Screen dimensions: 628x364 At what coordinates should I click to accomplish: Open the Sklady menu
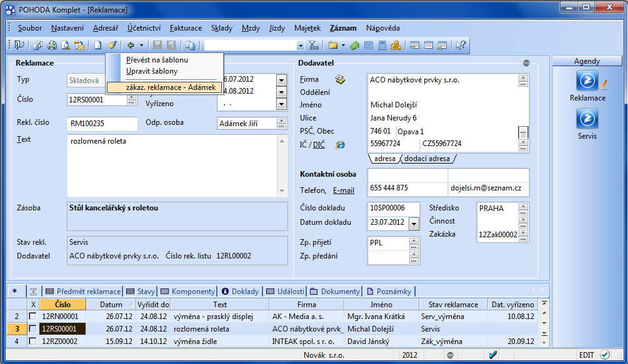[221, 28]
